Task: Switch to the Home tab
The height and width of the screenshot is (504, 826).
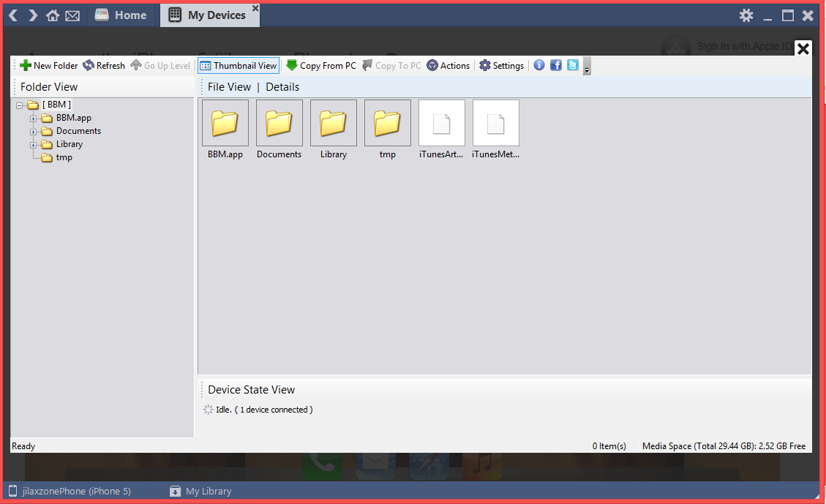Action: click(121, 15)
